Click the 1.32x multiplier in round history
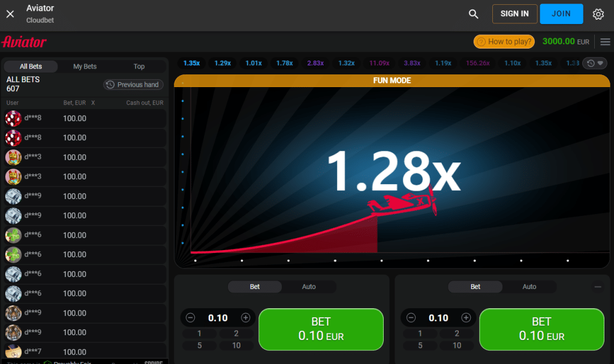This screenshot has height=364, width=614. pos(347,63)
